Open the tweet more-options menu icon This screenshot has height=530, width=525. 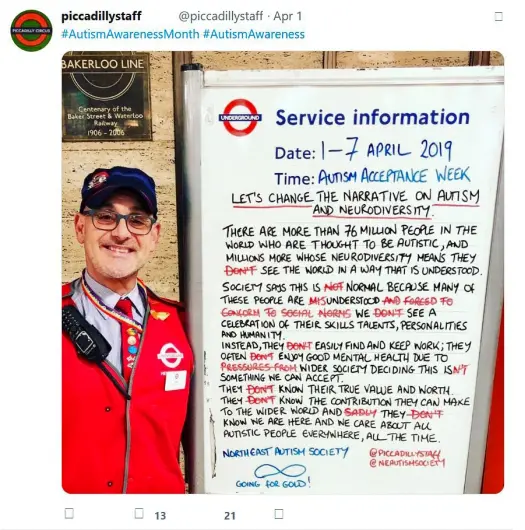(x=499, y=16)
